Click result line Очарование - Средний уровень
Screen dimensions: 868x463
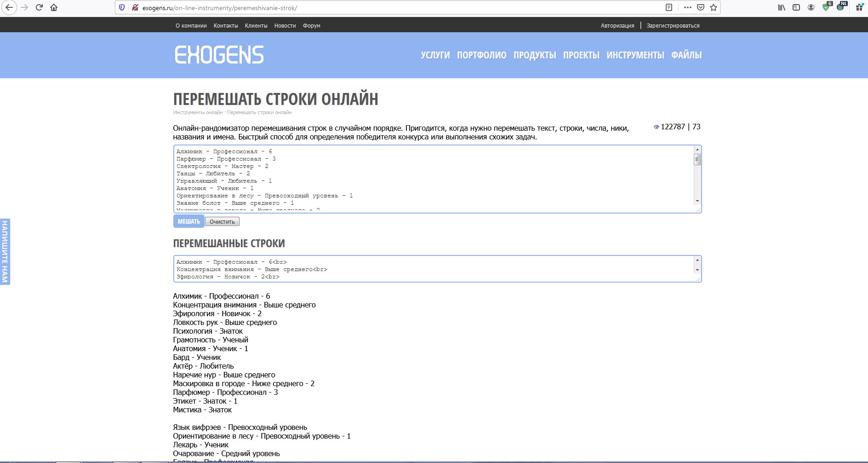[226, 453]
